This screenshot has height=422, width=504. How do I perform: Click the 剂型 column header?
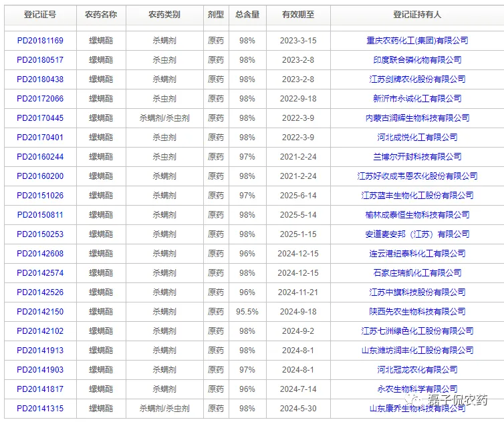pyautogui.click(x=216, y=15)
